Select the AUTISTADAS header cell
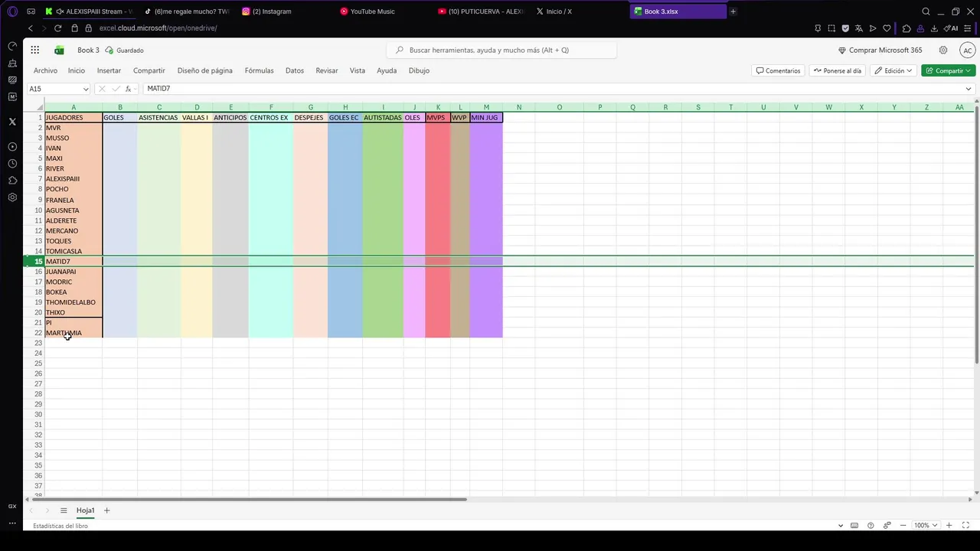This screenshot has width=980, height=551. (383, 118)
